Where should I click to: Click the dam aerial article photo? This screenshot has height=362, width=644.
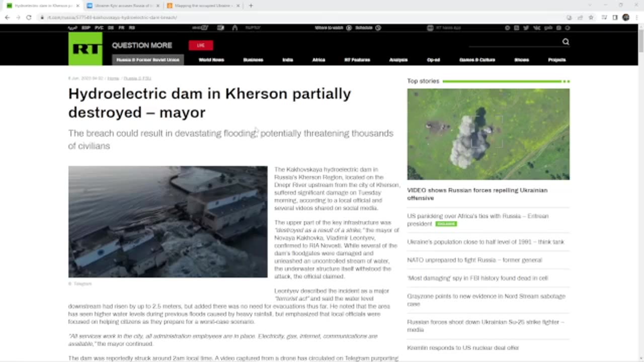click(168, 222)
